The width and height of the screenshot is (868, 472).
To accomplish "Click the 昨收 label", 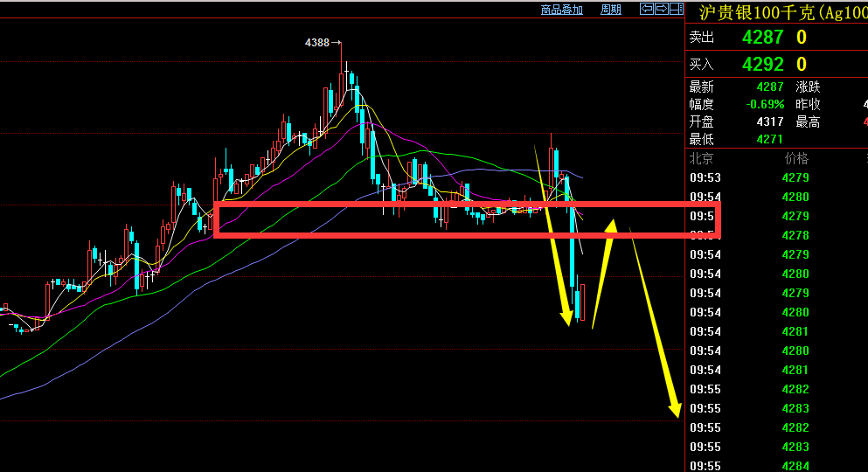I will pos(808,105).
